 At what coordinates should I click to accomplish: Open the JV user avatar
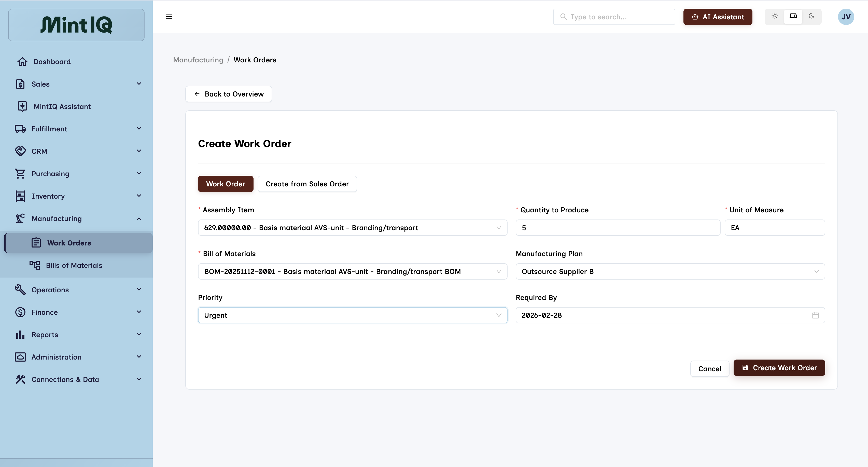[x=846, y=17]
